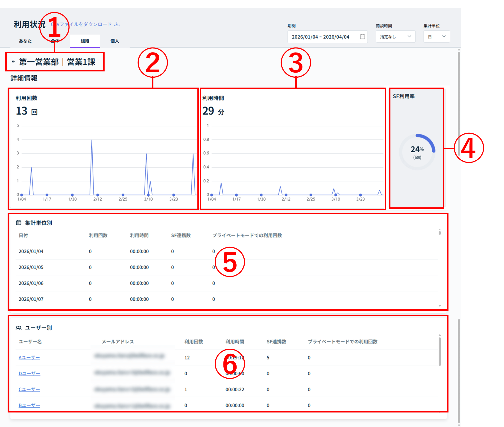Select the 組織 tab
Viewport: 504px width, 427px height.
tap(85, 41)
